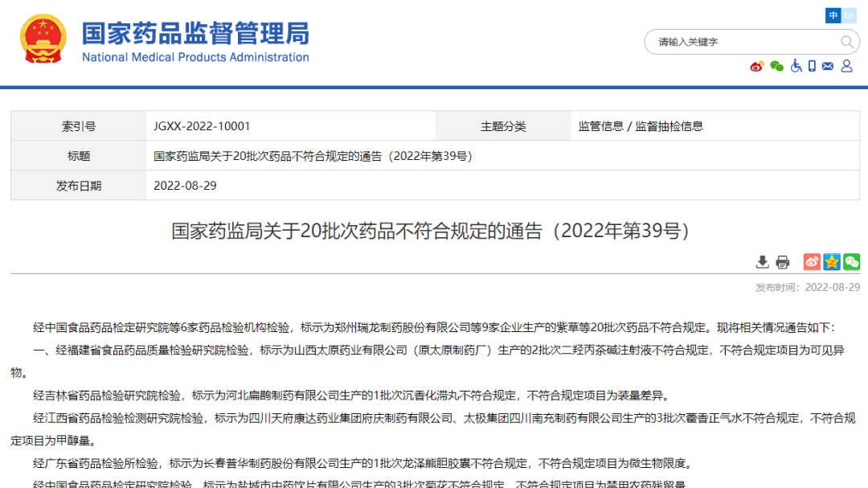Print the page using the printer icon
868x488 pixels.
click(783, 262)
